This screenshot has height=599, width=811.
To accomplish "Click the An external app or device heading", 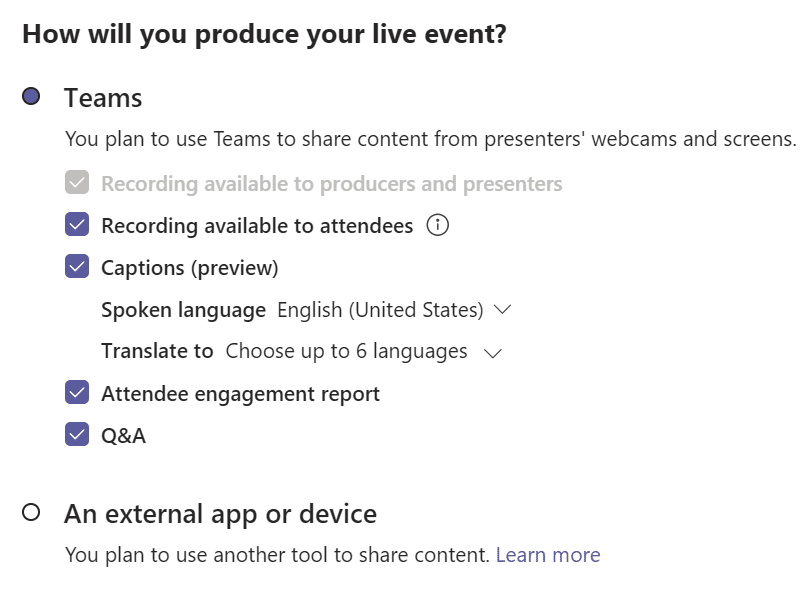I will [220, 514].
